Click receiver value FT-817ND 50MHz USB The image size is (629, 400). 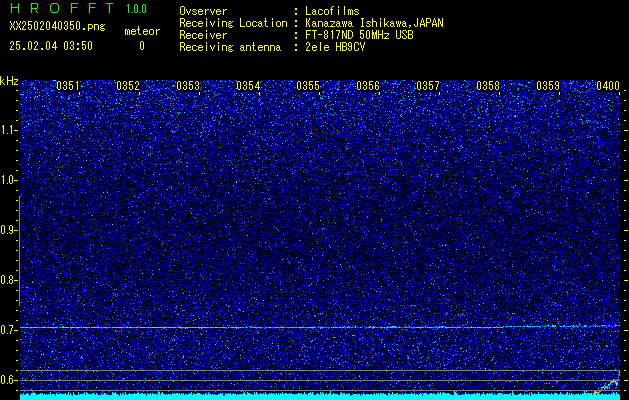[x=359, y=35]
